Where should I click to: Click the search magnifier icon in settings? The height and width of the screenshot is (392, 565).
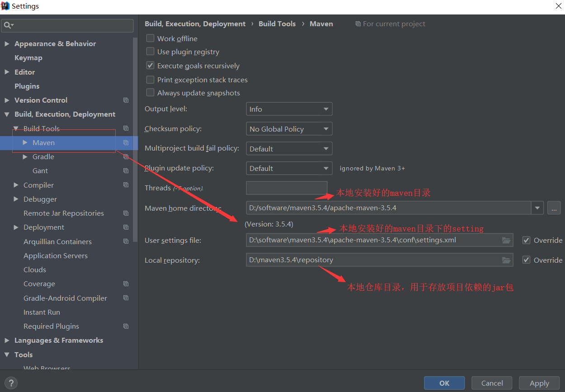(x=9, y=25)
